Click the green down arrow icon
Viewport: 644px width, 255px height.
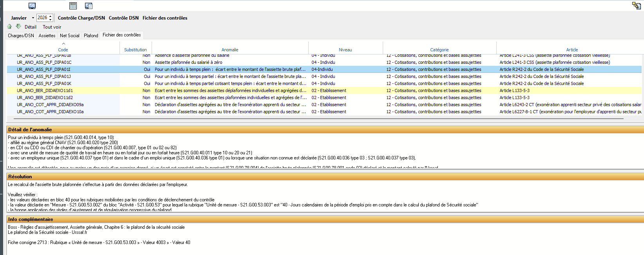18,27
